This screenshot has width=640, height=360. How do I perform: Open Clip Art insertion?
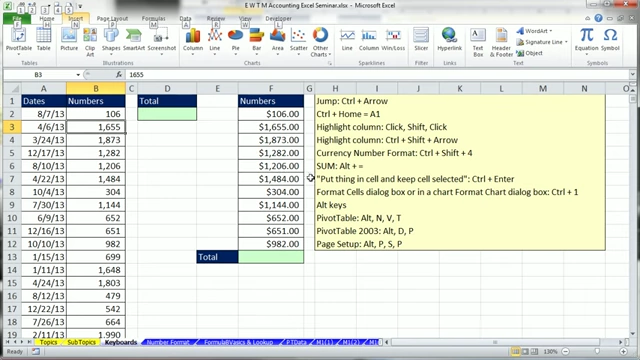pyautogui.click(x=90, y=42)
